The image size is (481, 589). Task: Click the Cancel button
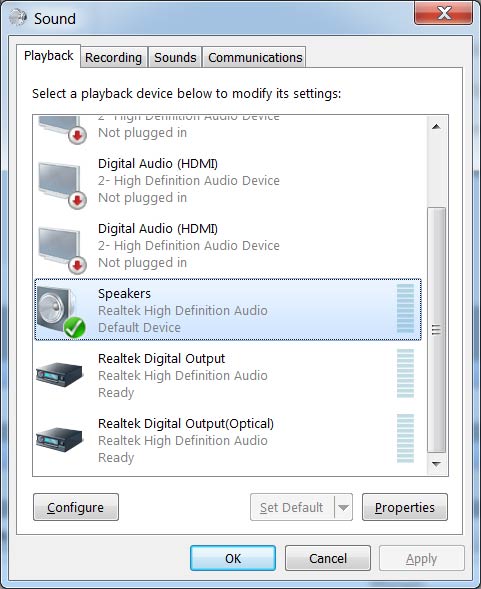(x=328, y=559)
